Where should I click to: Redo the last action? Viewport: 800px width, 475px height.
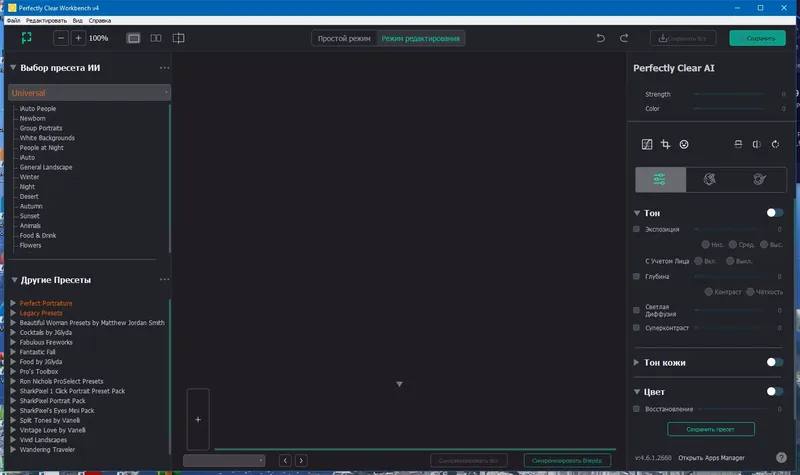[624, 38]
